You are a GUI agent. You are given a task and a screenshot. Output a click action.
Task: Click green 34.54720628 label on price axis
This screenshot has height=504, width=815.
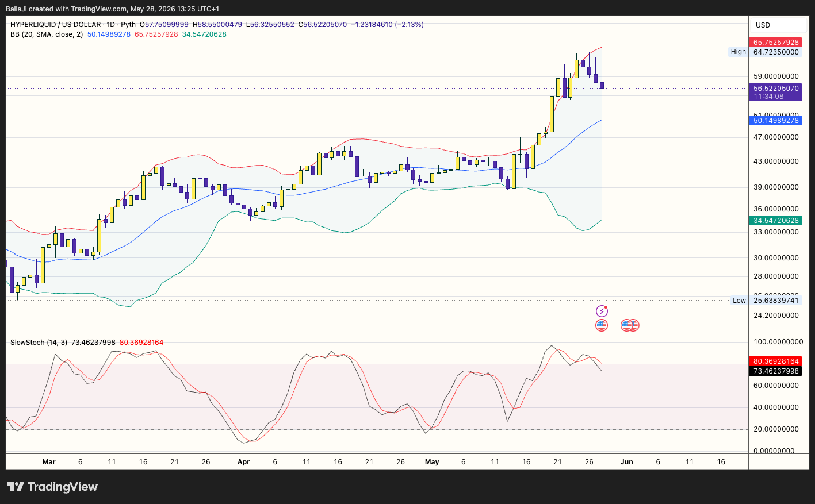[776, 221]
